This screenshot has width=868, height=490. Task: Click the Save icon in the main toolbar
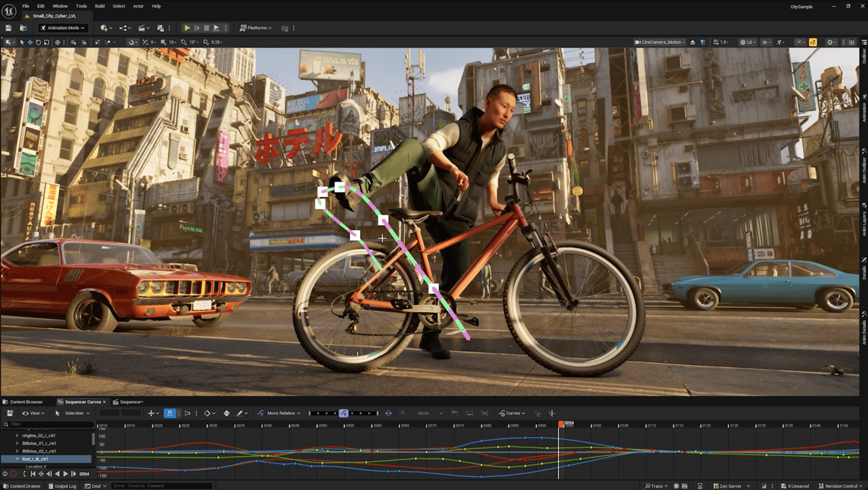(8, 28)
